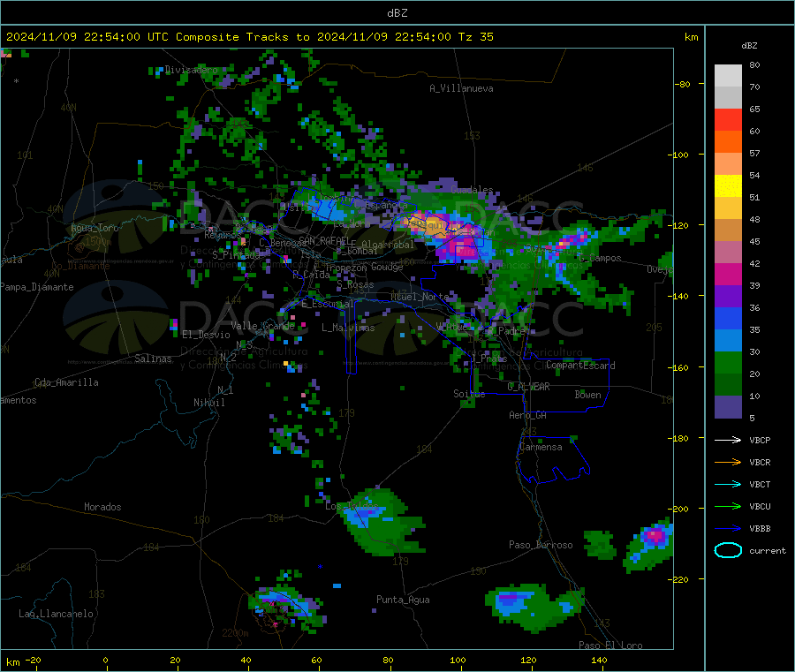
Task: Click the 'Soitue' map label
Action: (469, 394)
